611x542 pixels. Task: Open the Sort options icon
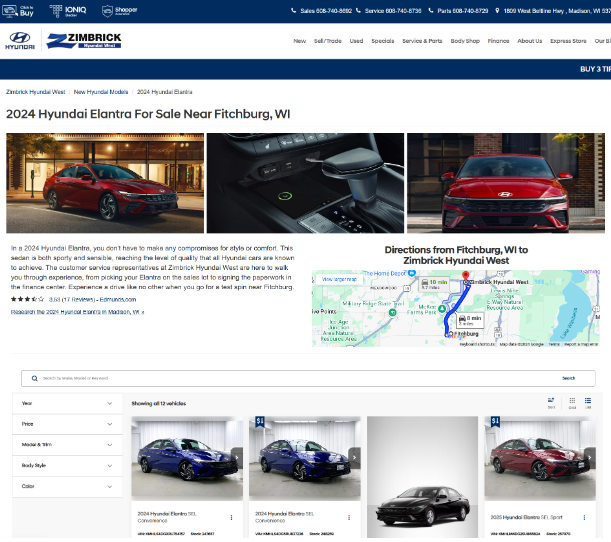[x=551, y=403]
